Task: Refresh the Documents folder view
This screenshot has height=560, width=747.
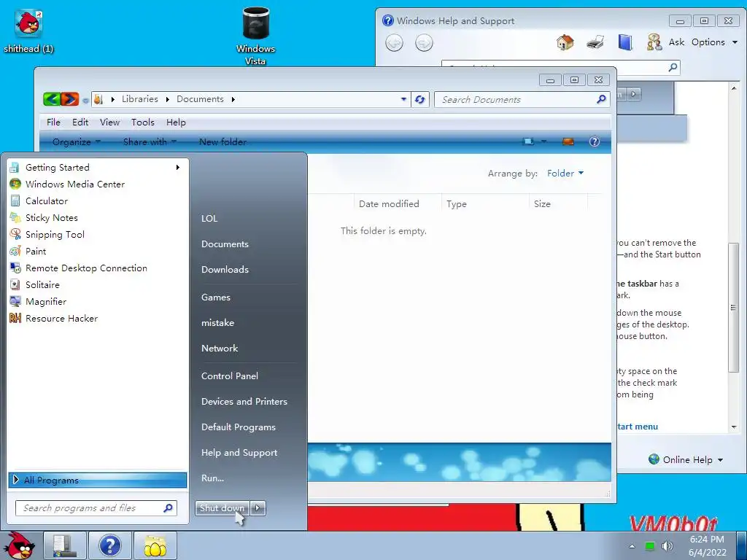Action: [x=419, y=99]
